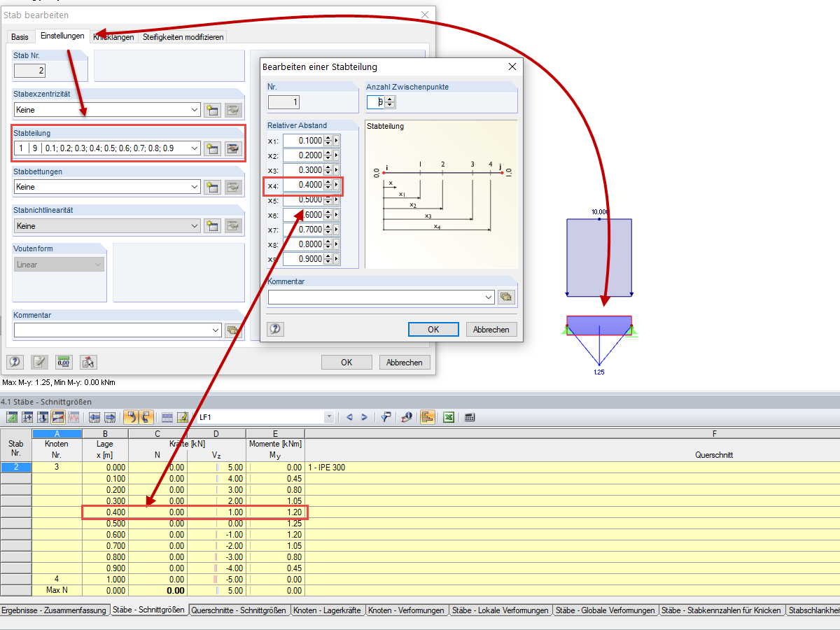Toggle the second orange hook icon
The width and height of the screenshot is (840, 630).
pos(146,417)
